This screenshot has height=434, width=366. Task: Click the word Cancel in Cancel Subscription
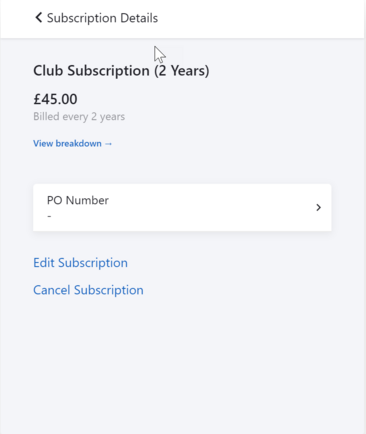[x=52, y=290]
